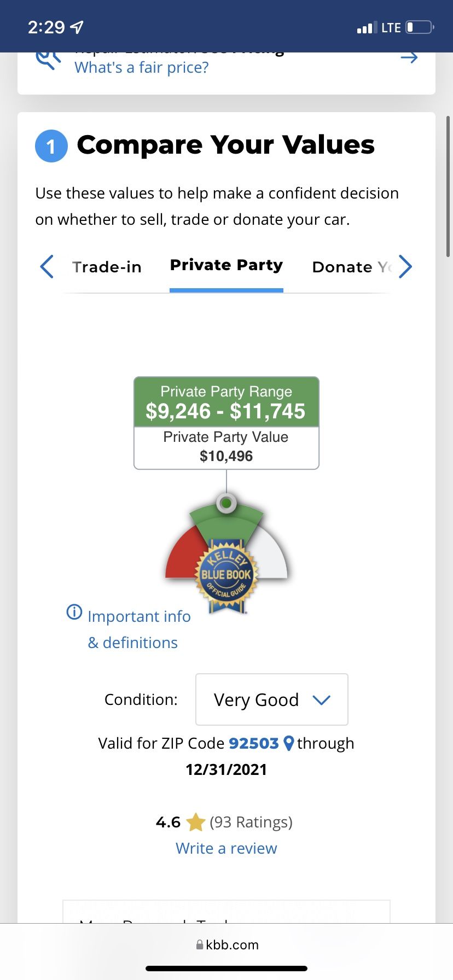Screen dimensions: 453x980
Task: Open What's a fair price link
Action: point(142,67)
